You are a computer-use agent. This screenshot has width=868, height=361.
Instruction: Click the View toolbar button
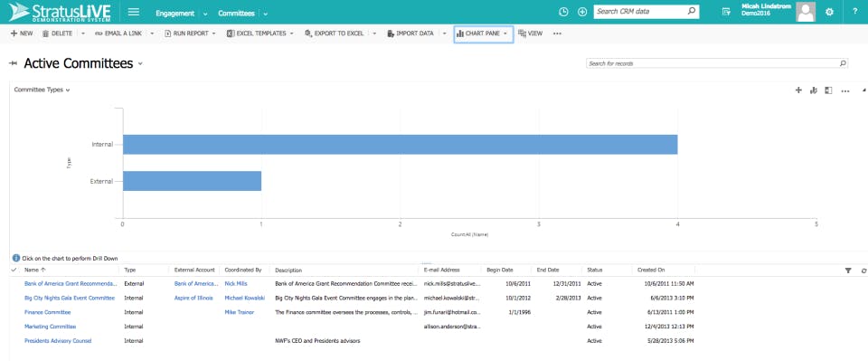[531, 33]
